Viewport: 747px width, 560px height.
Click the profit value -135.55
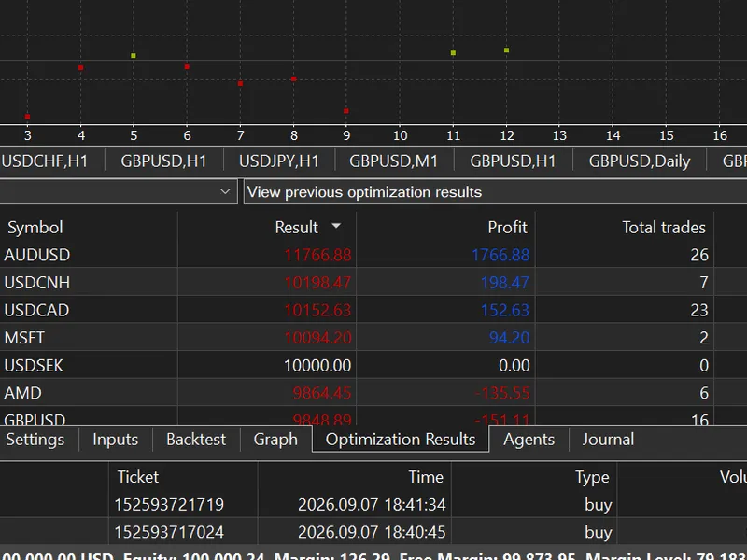coord(502,393)
